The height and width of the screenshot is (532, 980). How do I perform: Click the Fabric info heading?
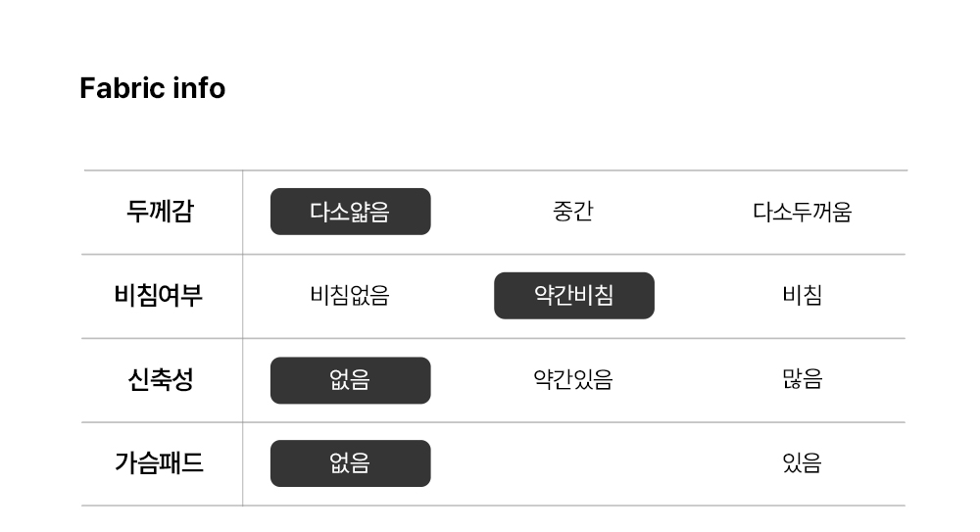(152, 88)
